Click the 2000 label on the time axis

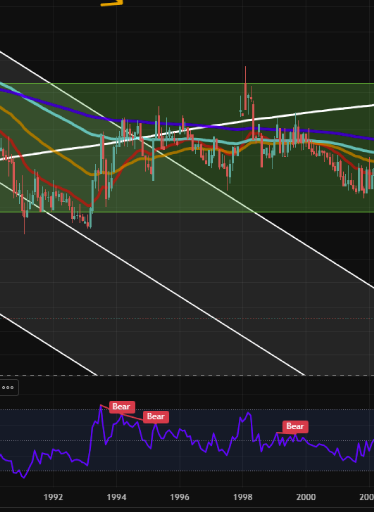pyautogui.click(x=306, y=497)
